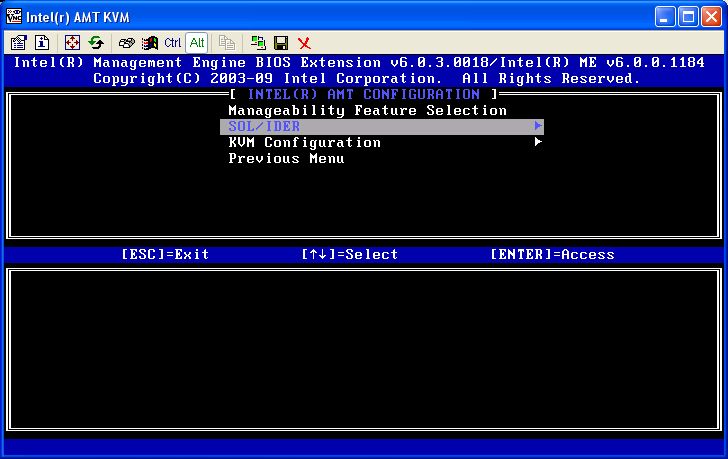Expand the SOL/IDER submenu arrow
This screenshot has height=459, width=728.
tap(538, 126)
